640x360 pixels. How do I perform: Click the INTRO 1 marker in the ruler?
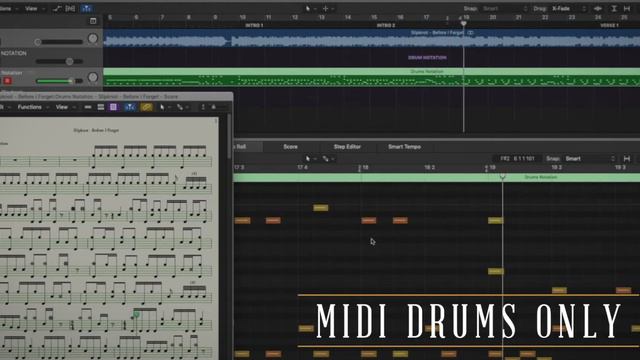254,25
